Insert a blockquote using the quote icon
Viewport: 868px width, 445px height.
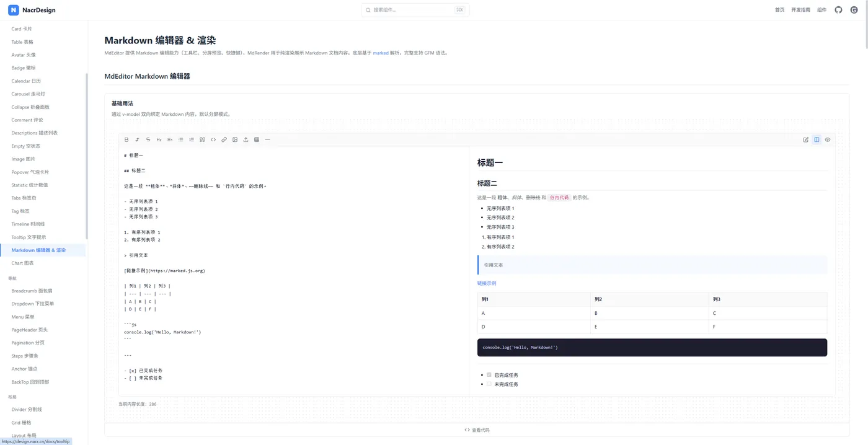[203, 139]
